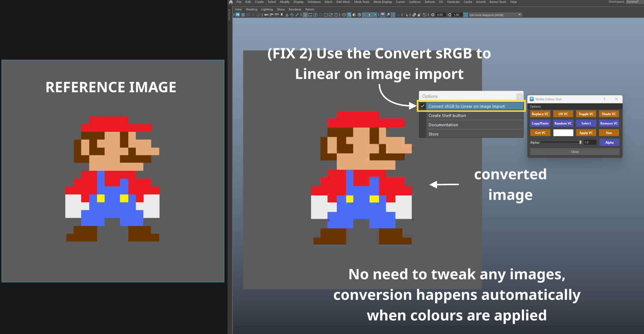The width and height of the screenshot is (644, 334).
Task: Open the viewport Show menu
Action: (x=281, y=10)
